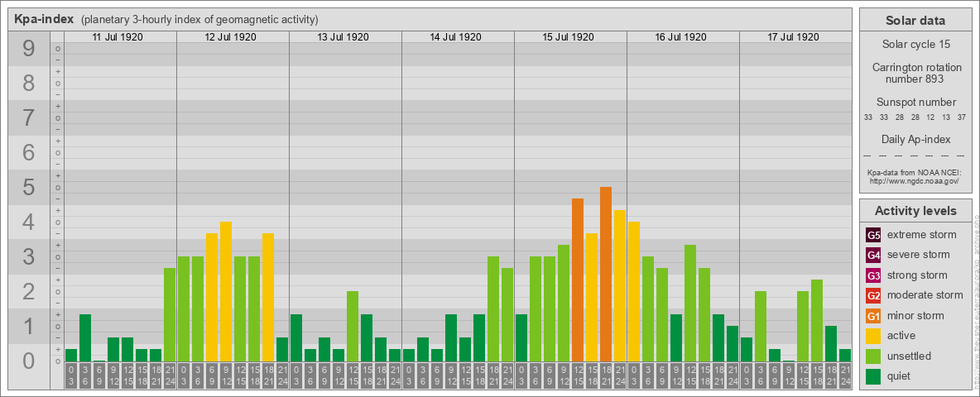
Task: Click the light green 18-21 bar on 14 Jul
Action: click(x=493, y=309)
